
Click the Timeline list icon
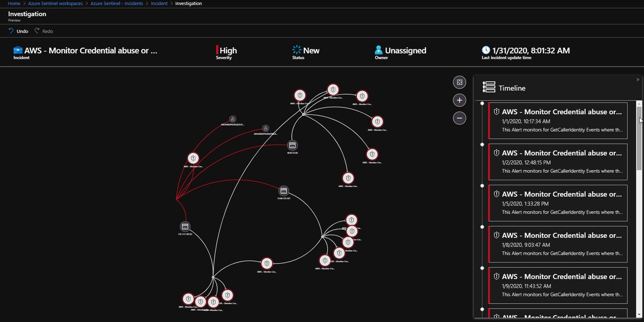pyautogui.click(x=489, y=87)
